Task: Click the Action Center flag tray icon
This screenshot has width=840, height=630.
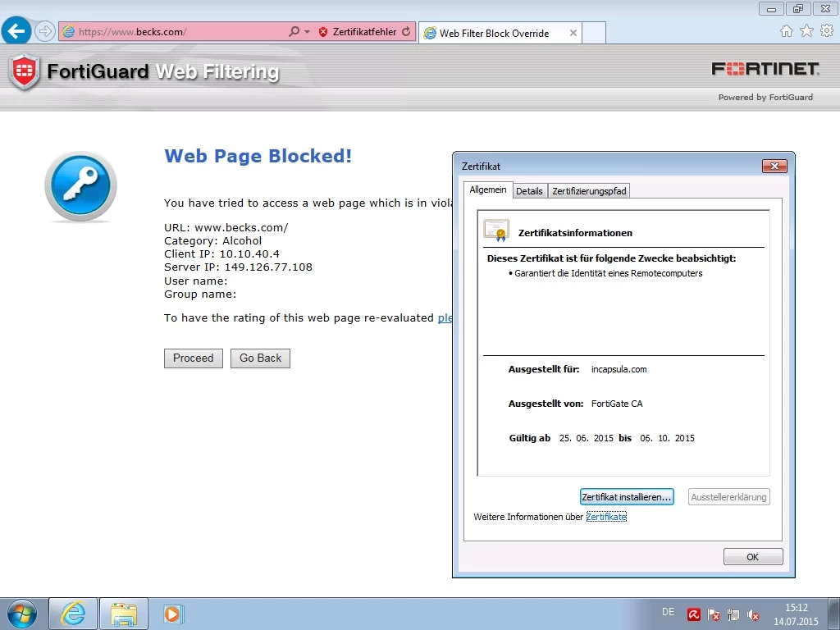Action: pos(714,614)
